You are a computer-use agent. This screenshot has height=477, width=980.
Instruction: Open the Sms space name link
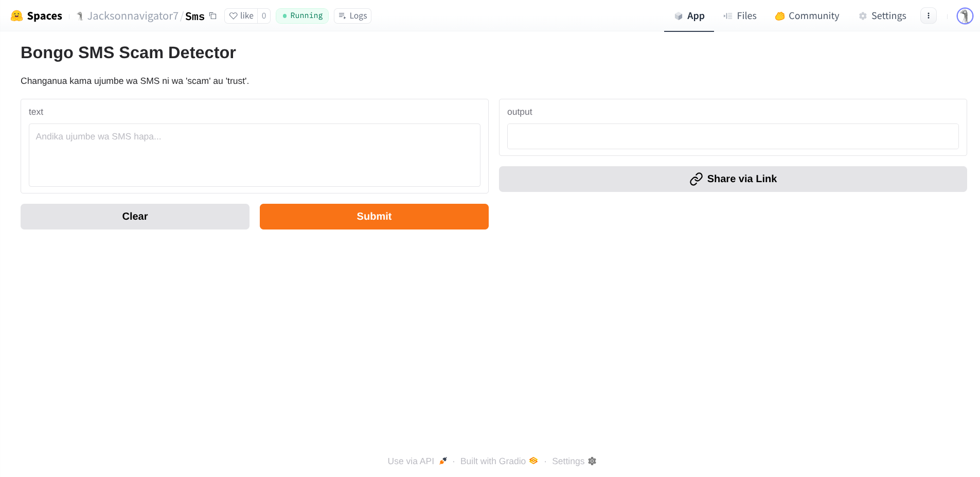(195, 16)
